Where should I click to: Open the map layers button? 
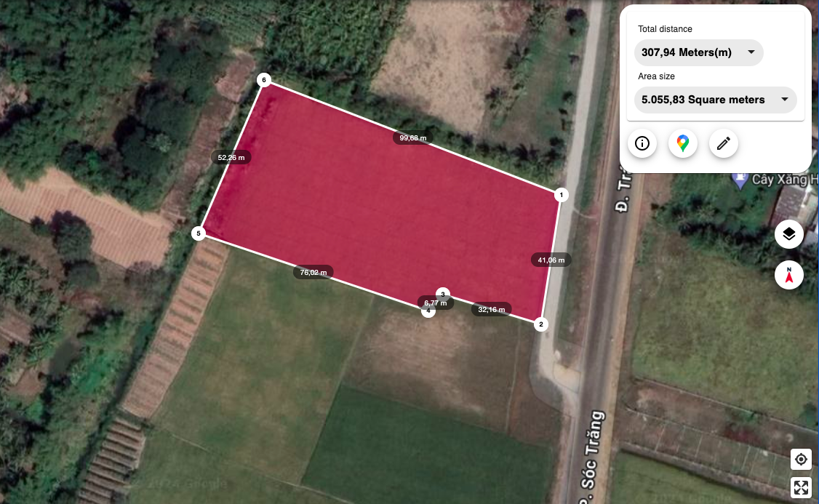788,234
